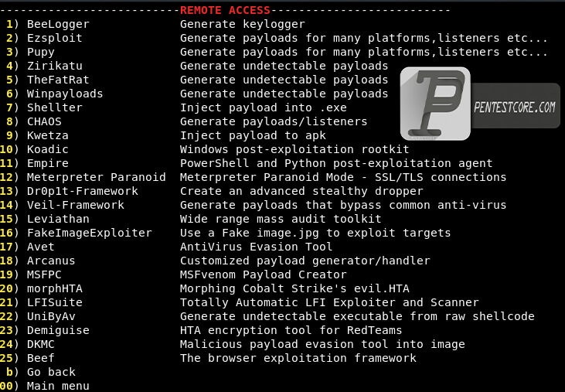Click the Pupy tool name
This screenshot has width=565, height=392.
pyautogui.click(x=41, y=53)
